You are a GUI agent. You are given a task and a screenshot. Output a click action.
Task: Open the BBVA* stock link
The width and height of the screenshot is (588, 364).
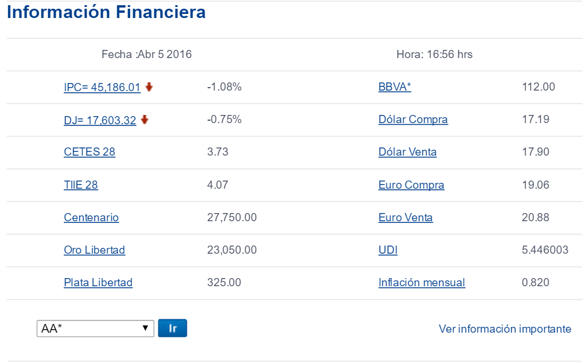tap(394, 87)
